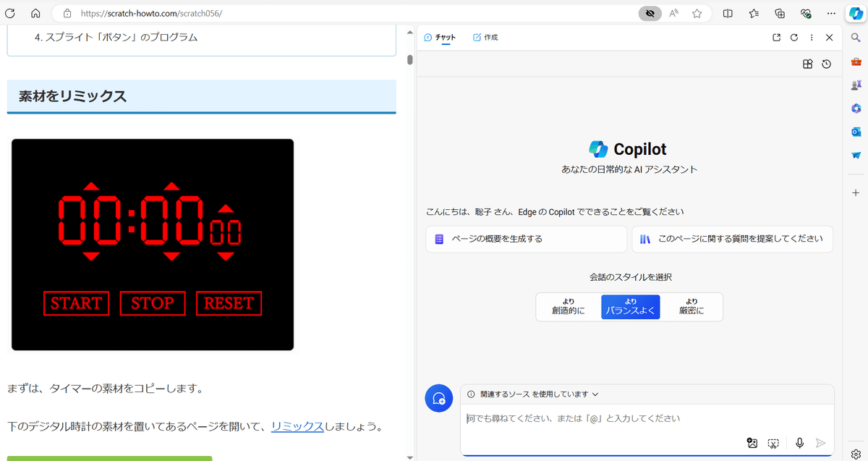Click the scrollbar down arrow on webpage
Screen dimensions: 868x461
click(x=410, y=457)
